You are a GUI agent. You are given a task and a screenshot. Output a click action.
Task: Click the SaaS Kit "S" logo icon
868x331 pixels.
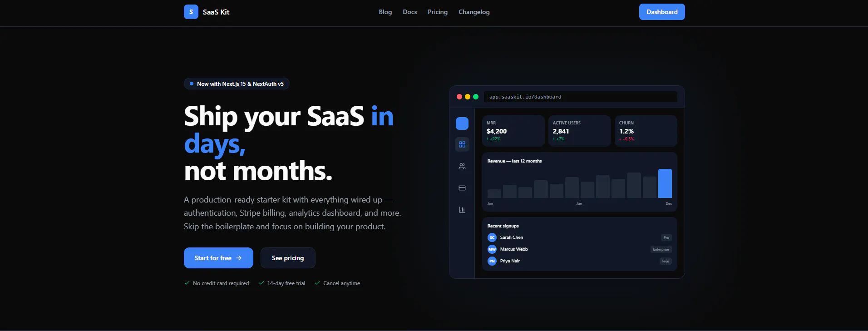point(191,12)
